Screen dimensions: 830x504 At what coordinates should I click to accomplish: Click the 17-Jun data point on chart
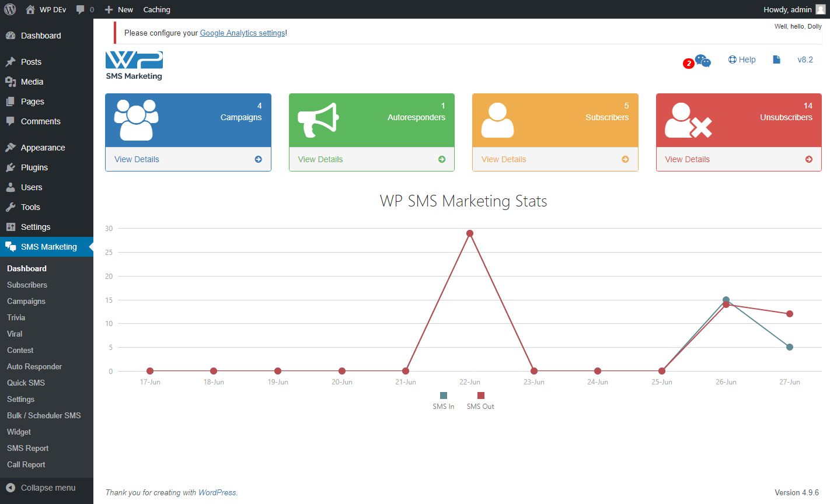click(x=150, y=371)
